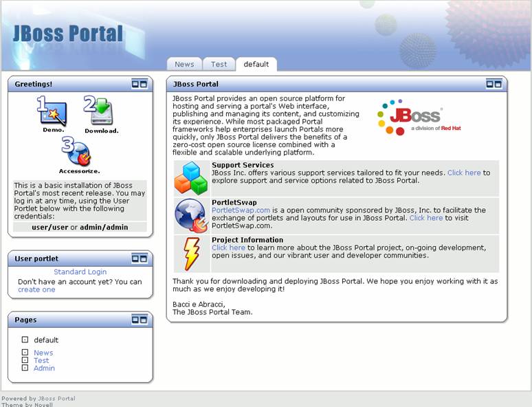The width and height of the screenshot is (532, 407).
Task: Open Test in the Pages tree
Action: [x=41, y=360]
